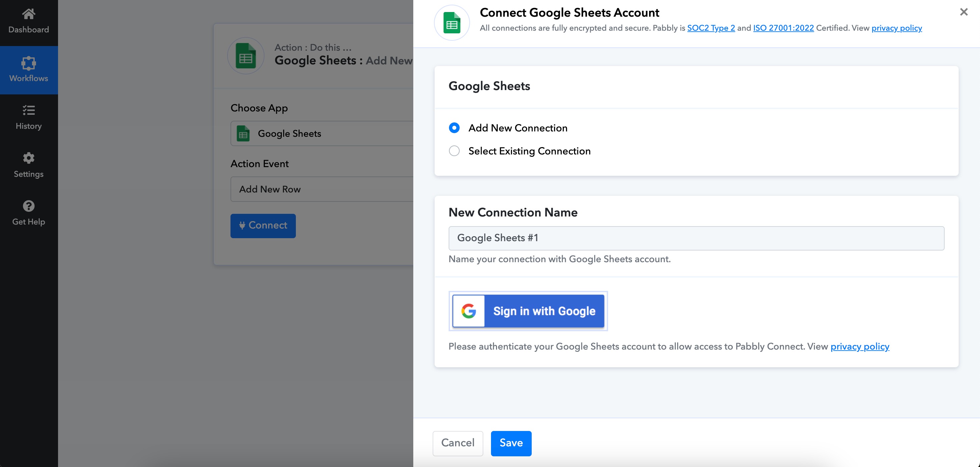Click the Dashboard home icon
The width and height of the screenshot is (980, 467).
(x=29, y=14)
